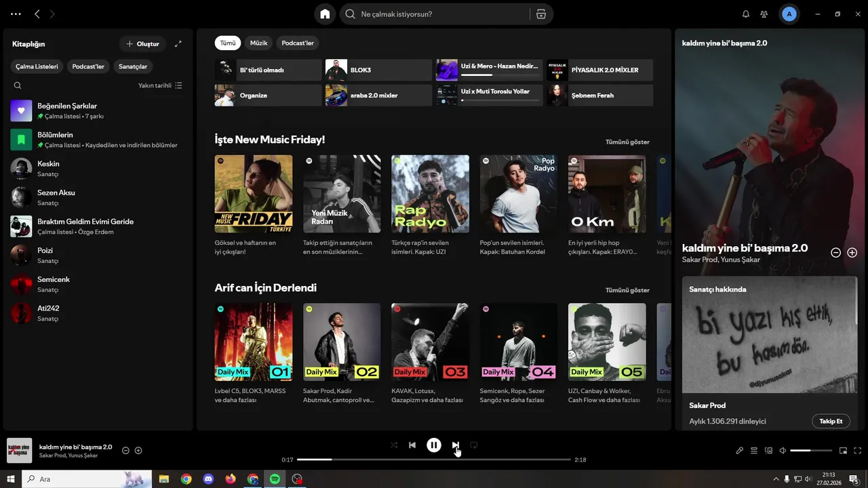Open Poizi artist in library
Image resolution: width=868 pixels, height=488 pixels.
(98, 256)
